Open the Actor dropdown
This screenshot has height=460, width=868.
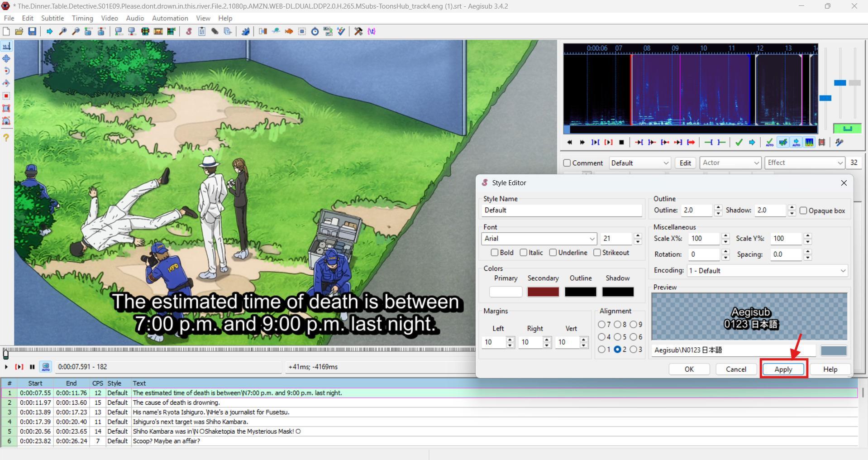click(x=730, y=163)
